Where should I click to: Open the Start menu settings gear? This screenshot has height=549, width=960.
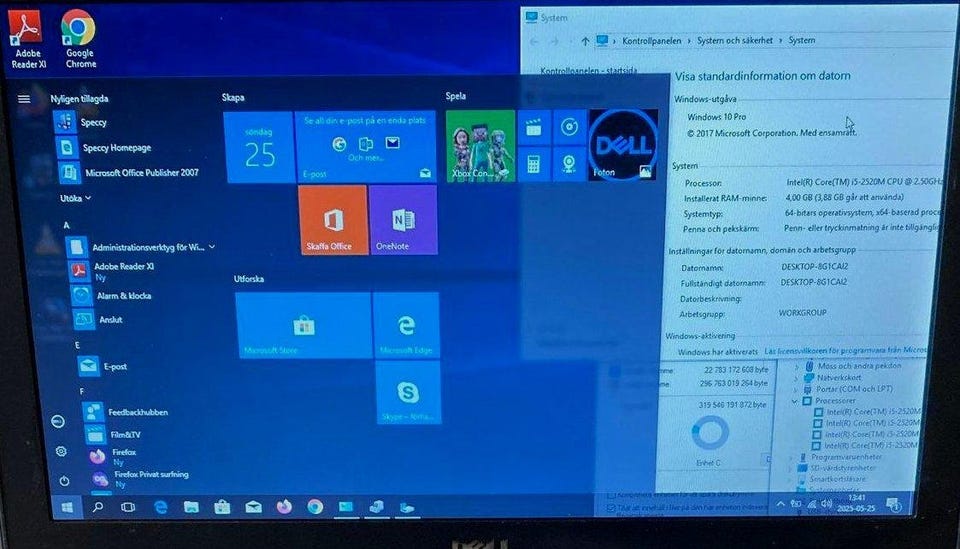coord(61,452)
